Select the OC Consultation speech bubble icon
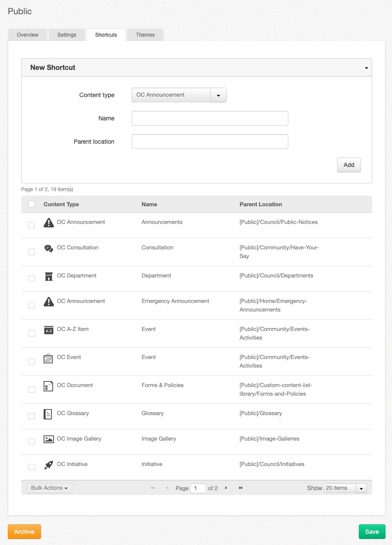 (49, 248)
